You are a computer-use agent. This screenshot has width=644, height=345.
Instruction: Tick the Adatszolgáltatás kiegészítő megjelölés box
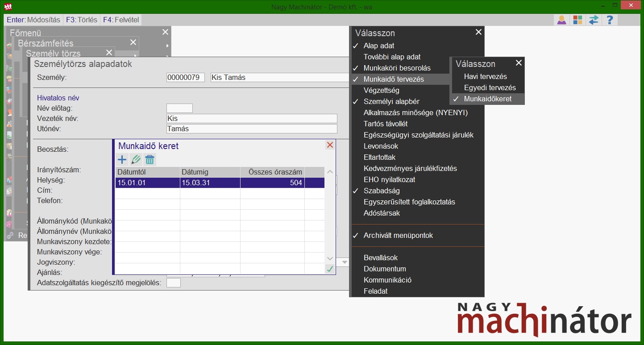(174, 283)
